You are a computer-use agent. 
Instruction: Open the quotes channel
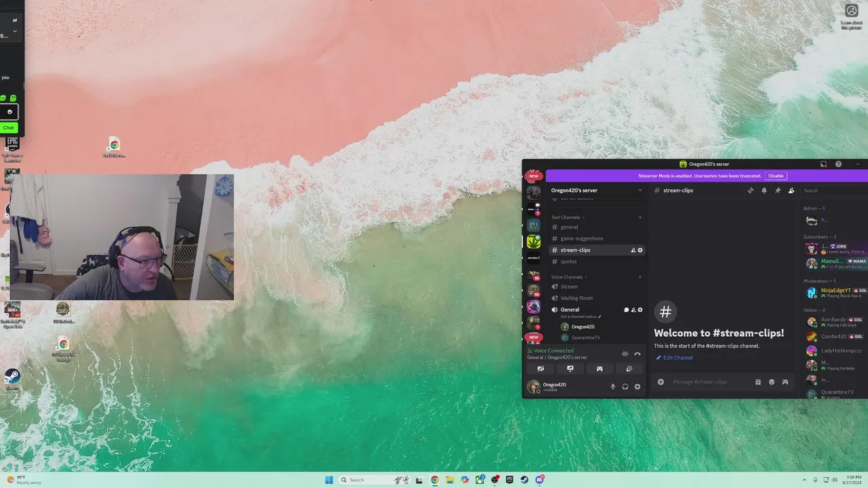(596, 262)
